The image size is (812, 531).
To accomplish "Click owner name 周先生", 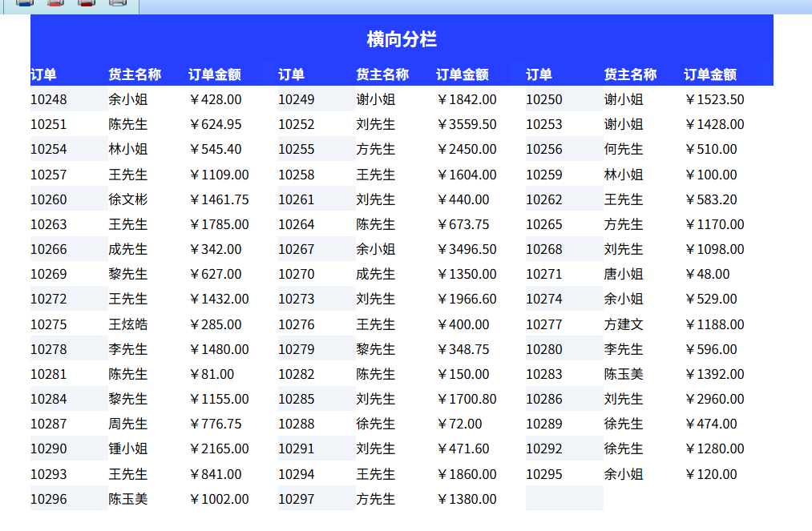I will [128, 424].
